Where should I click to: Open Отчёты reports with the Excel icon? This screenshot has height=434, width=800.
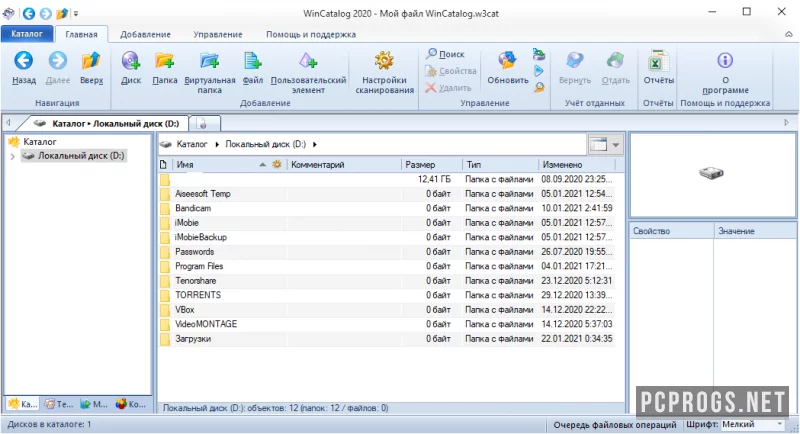coord(658,61)
